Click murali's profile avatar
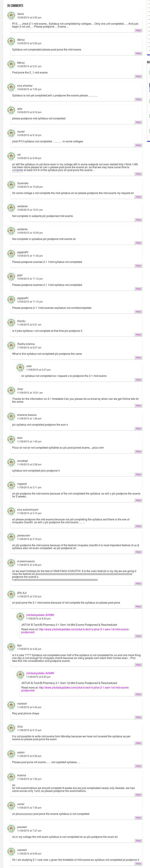 click(x=11, y=133)
